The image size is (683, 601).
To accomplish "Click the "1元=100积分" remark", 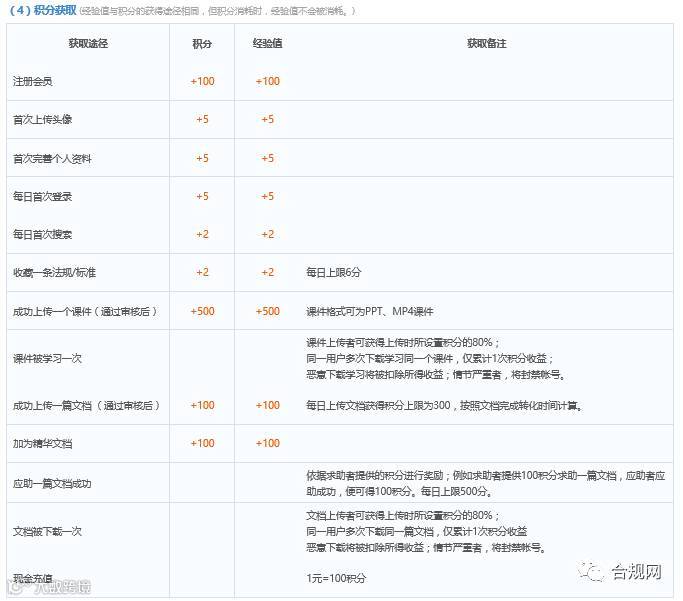I will coord(336,578).
